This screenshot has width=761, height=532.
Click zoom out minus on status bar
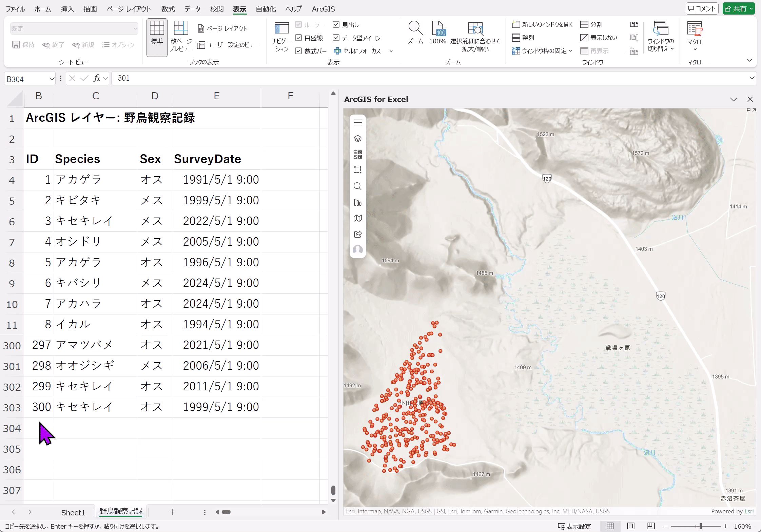(x=666, y=526)
